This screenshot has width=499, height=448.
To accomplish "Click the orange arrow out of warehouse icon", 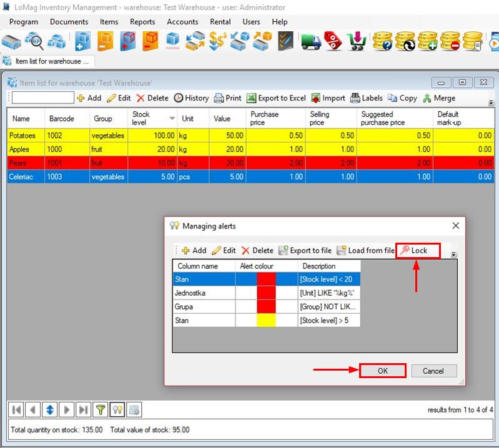I will [262, 41].
